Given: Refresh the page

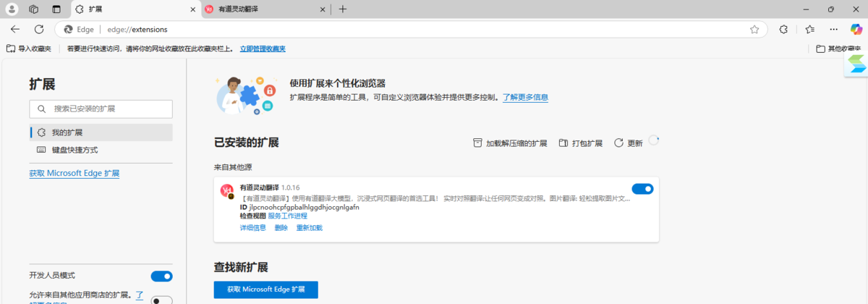Looking at the screenshot, I should [38, 30].
